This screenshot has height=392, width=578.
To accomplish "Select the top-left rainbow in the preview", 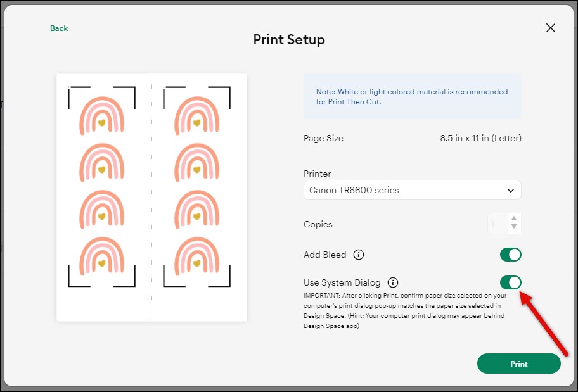I will (x=101, y=115).
